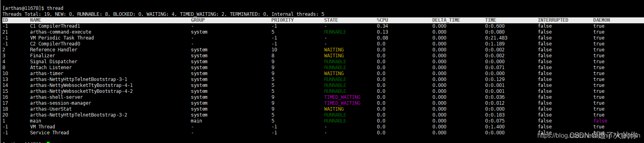Screen dimensions: 644x143
Task: Click TIMED_WAITING state of arthas-shell-server
Action: pyautogui.click(x=342, y=97)
